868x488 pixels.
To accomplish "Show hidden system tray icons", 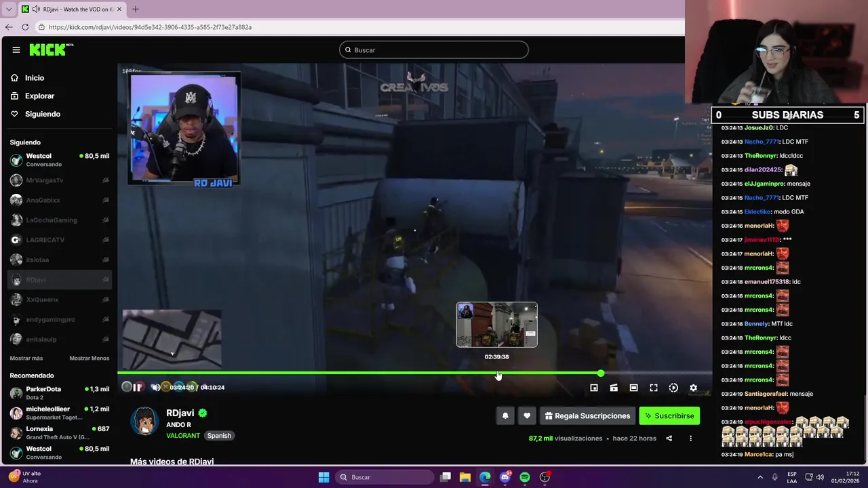I will [x=760, y=477].
